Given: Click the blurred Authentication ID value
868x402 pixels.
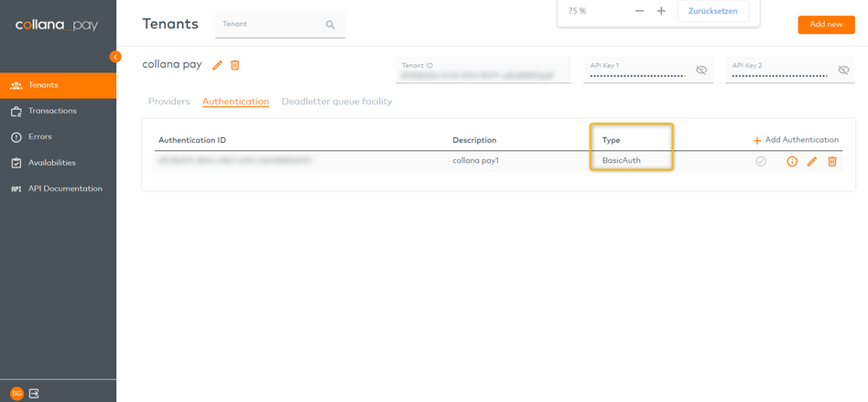Looking at the screenshot, I should pos(234,161).
